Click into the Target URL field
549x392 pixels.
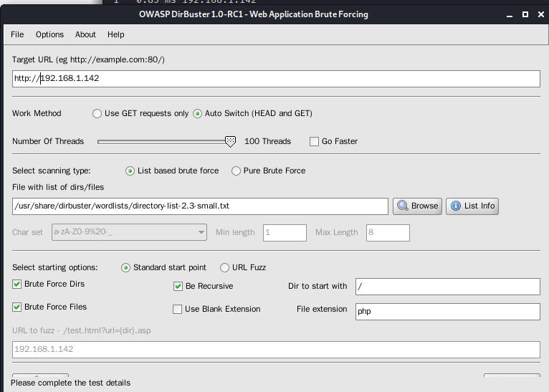click(x=276, y=78)
